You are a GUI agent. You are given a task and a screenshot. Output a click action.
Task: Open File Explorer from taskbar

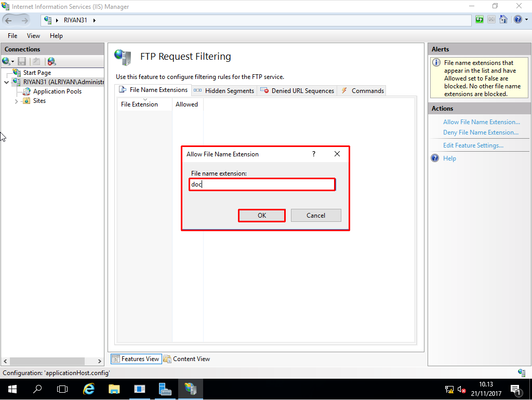tap(114, 389)
